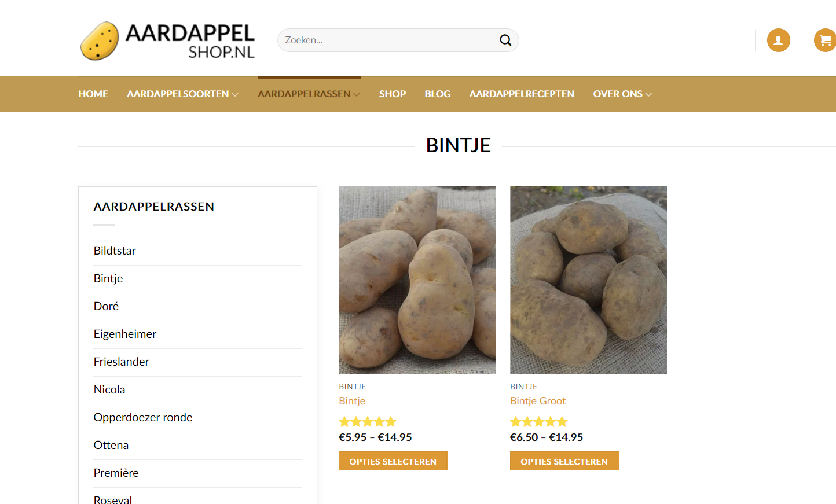The image size is (836, 504).
Task: Expand the Aardappelrassen dropdown menu
Action: tap(309, 94)
